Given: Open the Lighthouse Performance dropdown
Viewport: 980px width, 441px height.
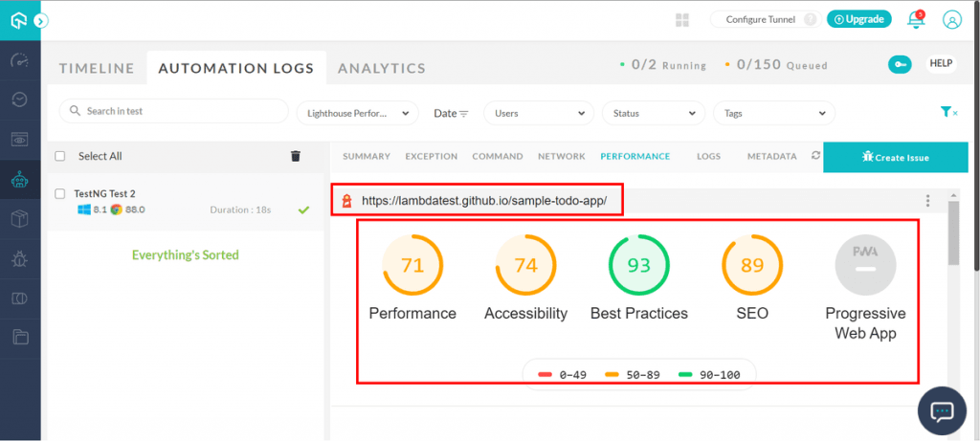Looking at the screenshot, I should [x=358, y=114].
